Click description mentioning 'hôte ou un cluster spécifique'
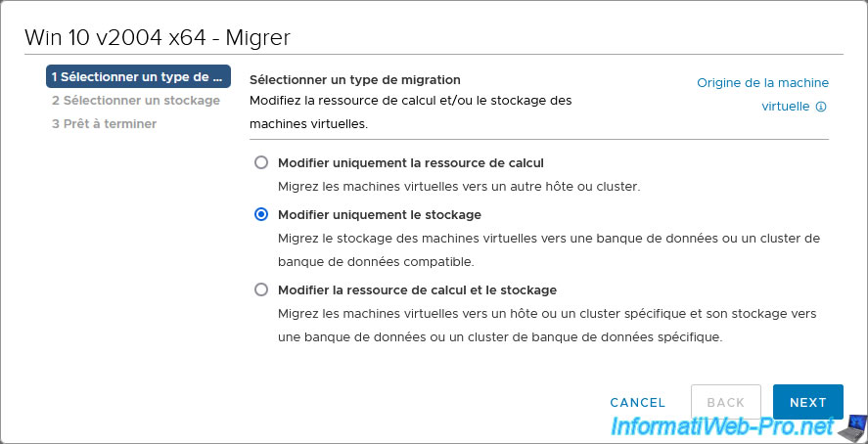Screen dimensions: 868x444 coord(546,314)
